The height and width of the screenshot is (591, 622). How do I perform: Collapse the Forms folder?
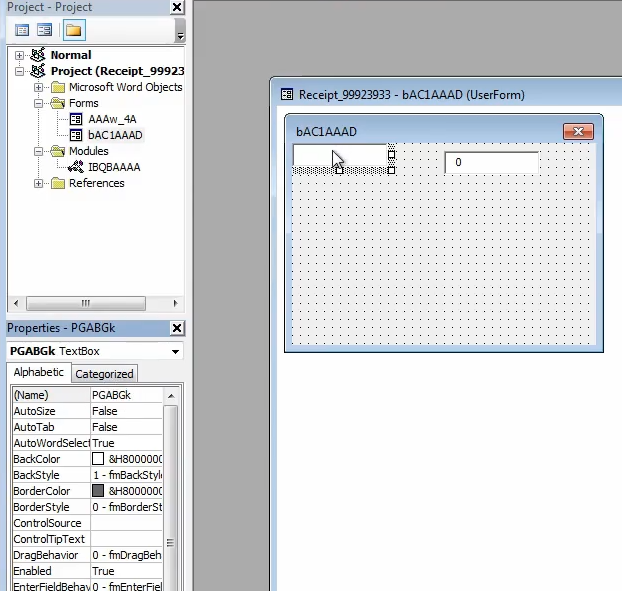coord(38,104)
